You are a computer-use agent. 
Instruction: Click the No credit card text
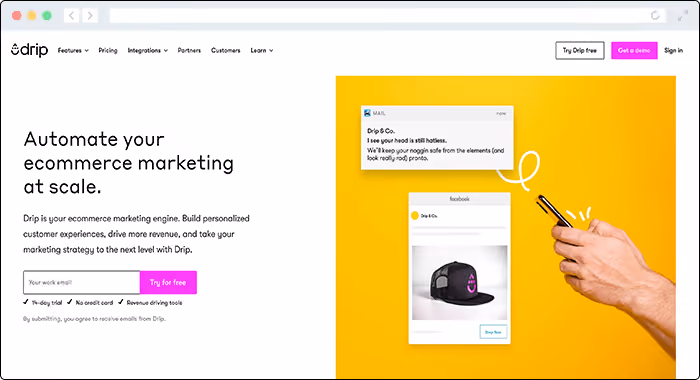(94, 303)
